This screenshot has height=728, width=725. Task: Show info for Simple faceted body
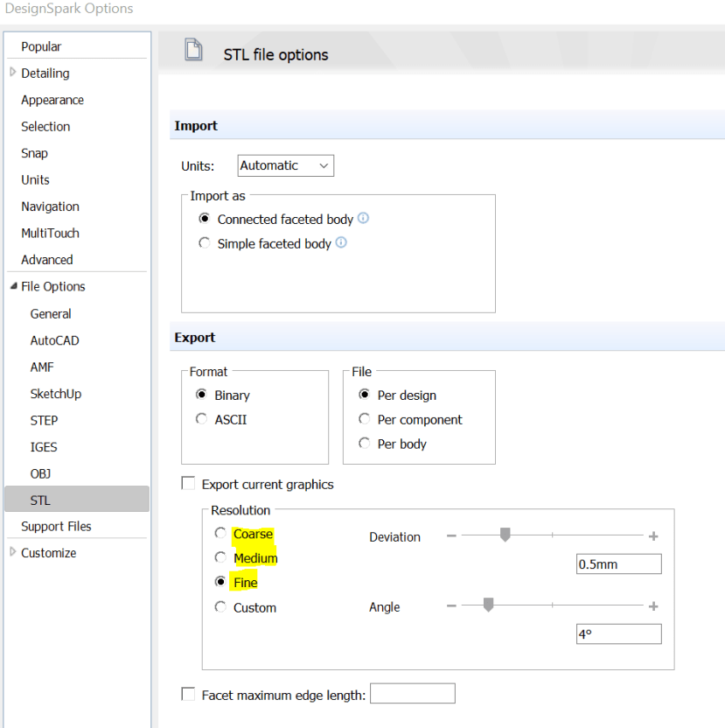[x=341, y=242]
